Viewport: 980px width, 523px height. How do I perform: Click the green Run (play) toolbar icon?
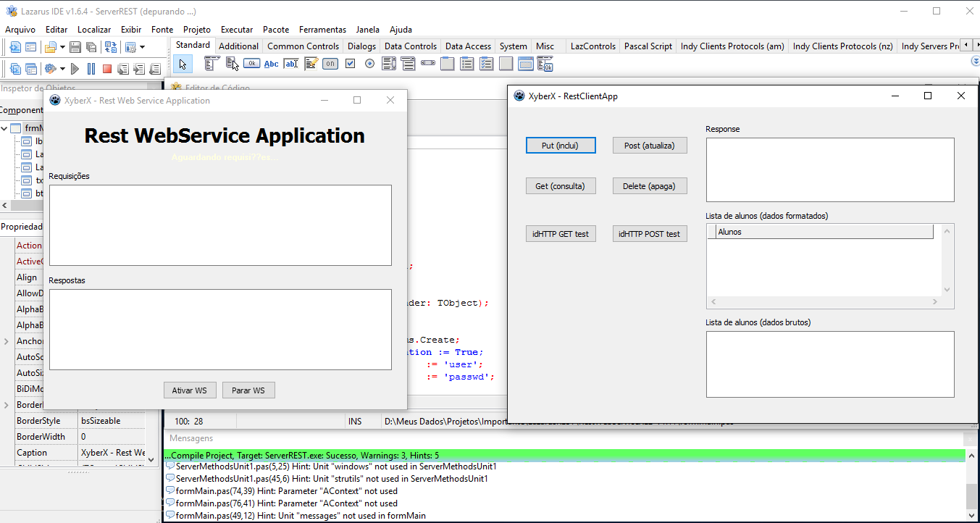point(75,69)
